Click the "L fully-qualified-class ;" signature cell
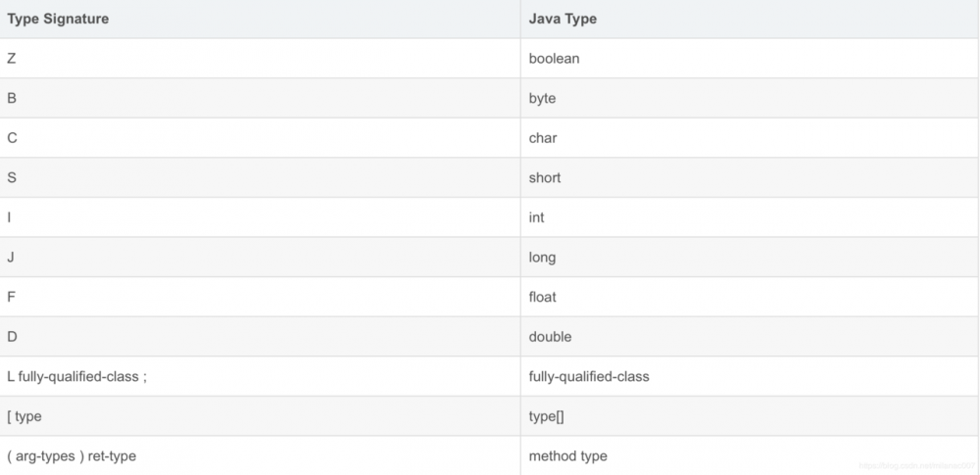 click(x=76, y=376)
